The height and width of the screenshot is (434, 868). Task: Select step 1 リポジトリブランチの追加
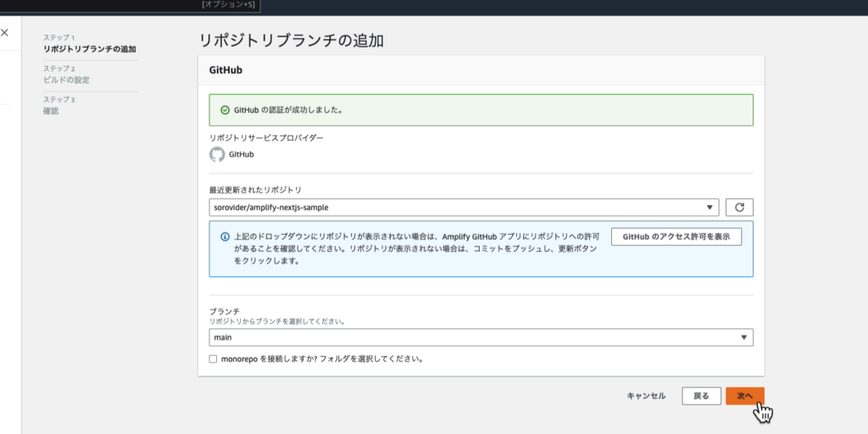(x=89, y=49)
